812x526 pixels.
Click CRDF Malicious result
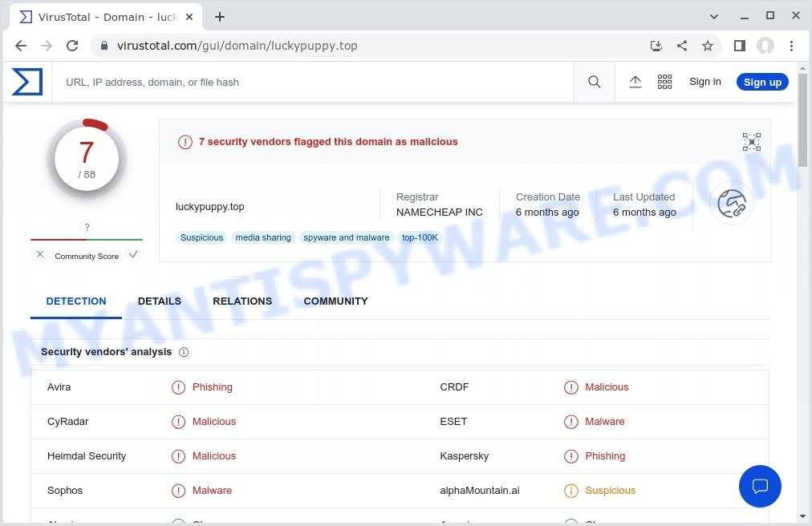tap(607, 387)
